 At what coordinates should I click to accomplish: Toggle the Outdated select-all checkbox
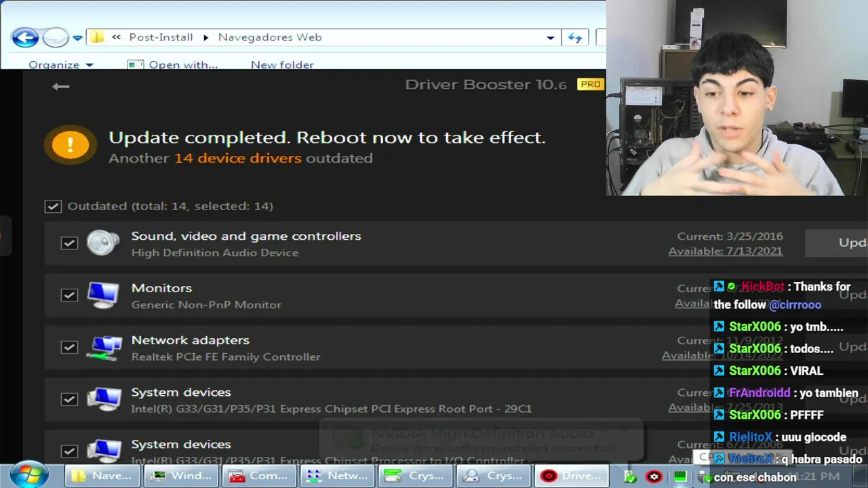(x=53, y=206)
